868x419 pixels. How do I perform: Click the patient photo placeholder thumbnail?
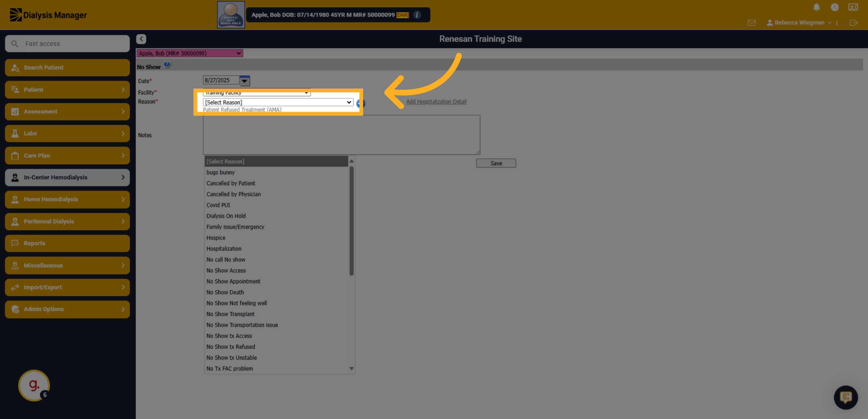[231, 15]
